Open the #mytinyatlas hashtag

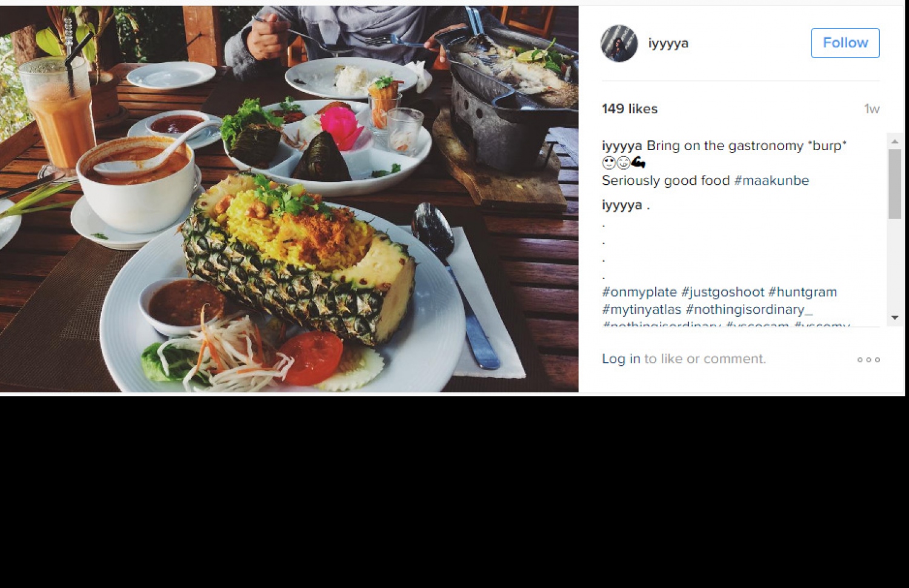(642, 309)
